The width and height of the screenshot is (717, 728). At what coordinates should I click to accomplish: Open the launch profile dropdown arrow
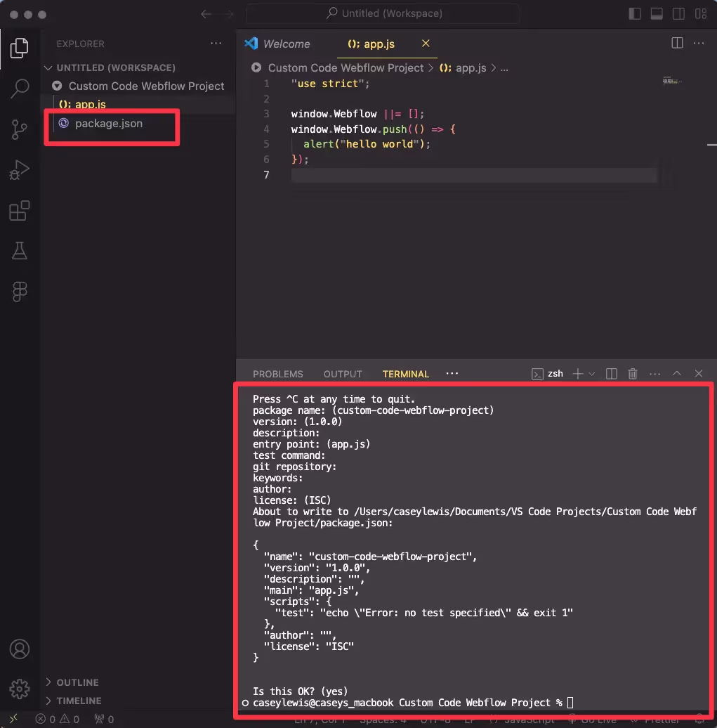[592, 374]
